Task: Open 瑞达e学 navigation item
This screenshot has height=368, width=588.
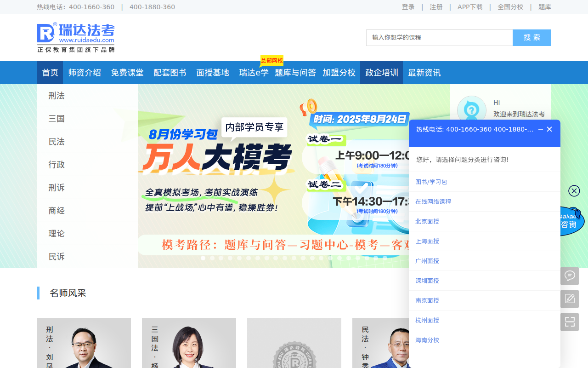Action: [x=254, y=73]
